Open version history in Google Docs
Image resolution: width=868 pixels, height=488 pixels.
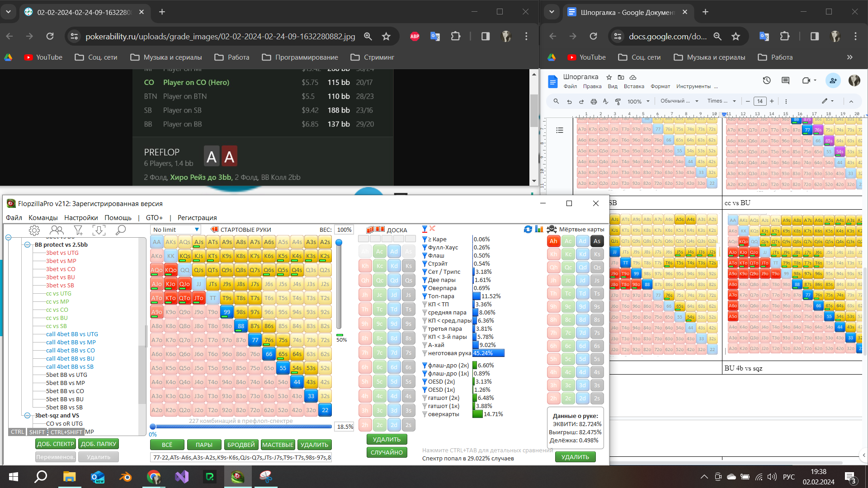(766, 80)
